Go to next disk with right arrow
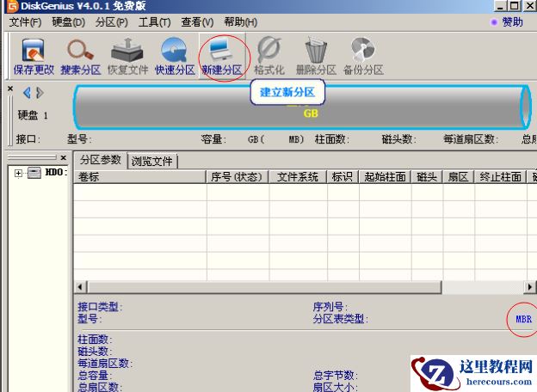 40,93
